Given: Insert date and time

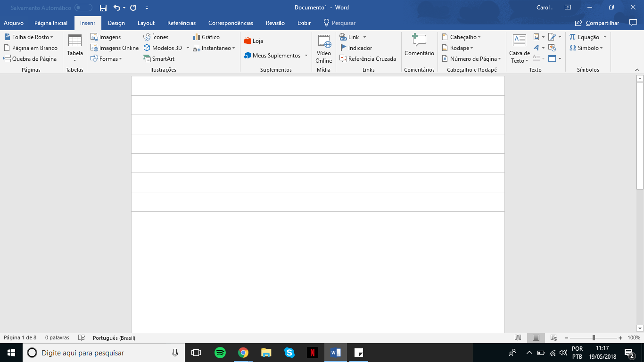Looking at the screenshot, I should point(552,48).
